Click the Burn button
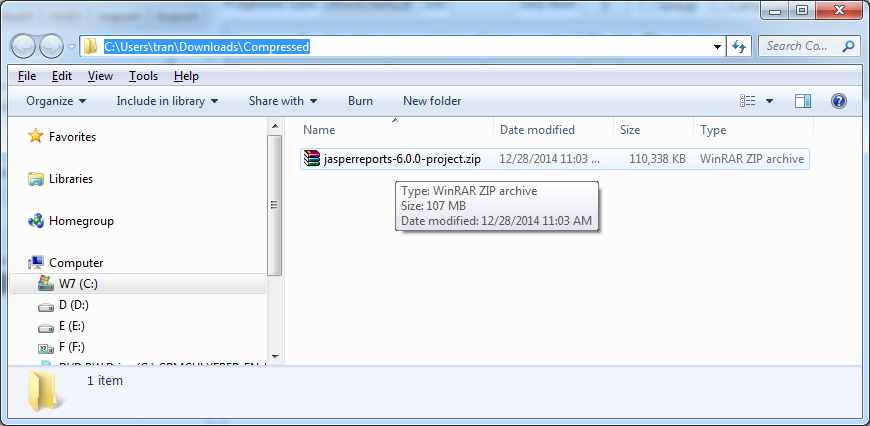The width and height of the screenshot is (870, 426). pyautogui.click(x=360, y=101)
